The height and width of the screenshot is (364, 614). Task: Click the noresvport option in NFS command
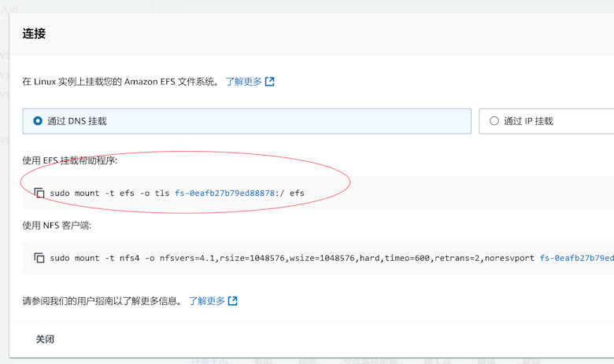point(510,258)
